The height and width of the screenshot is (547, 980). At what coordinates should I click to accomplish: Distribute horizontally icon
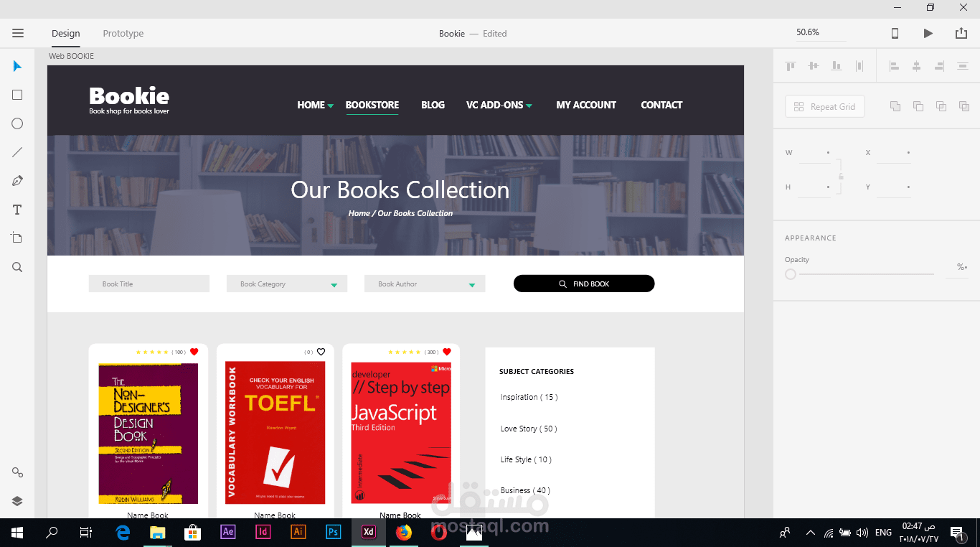859,66
